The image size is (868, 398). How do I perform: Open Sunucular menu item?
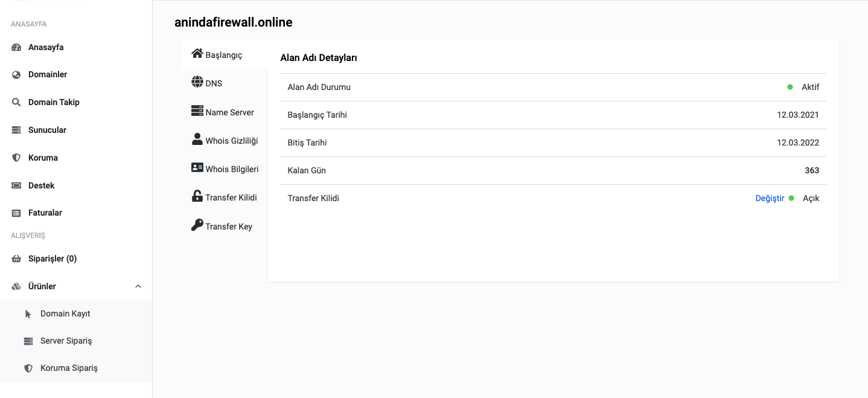click(x=47, y=130)
